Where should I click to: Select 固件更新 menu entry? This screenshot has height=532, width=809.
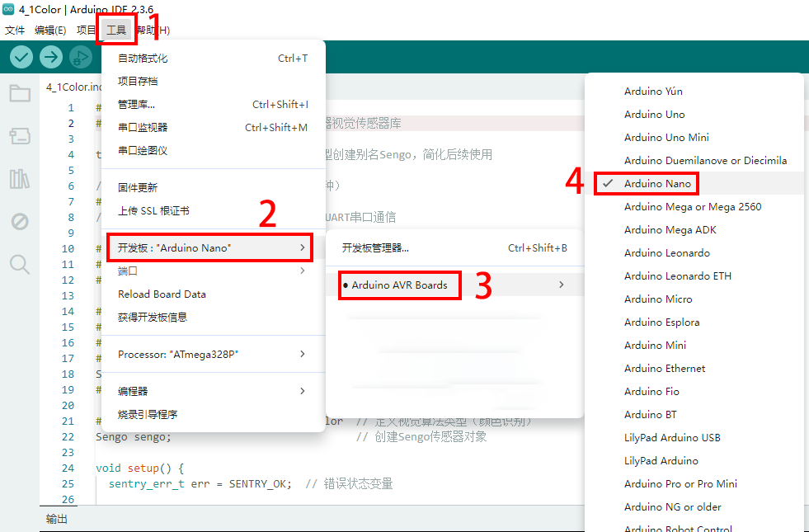[213, 187]
